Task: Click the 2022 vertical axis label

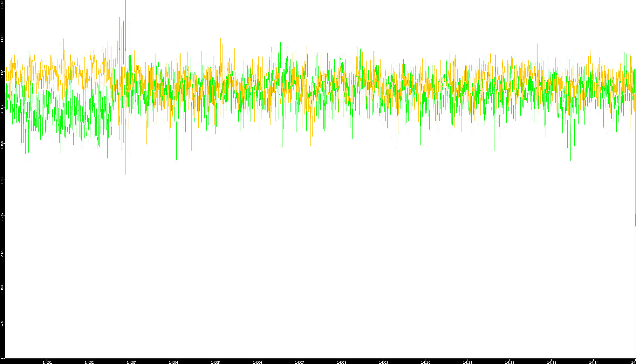Action: (x=2, y=253)
